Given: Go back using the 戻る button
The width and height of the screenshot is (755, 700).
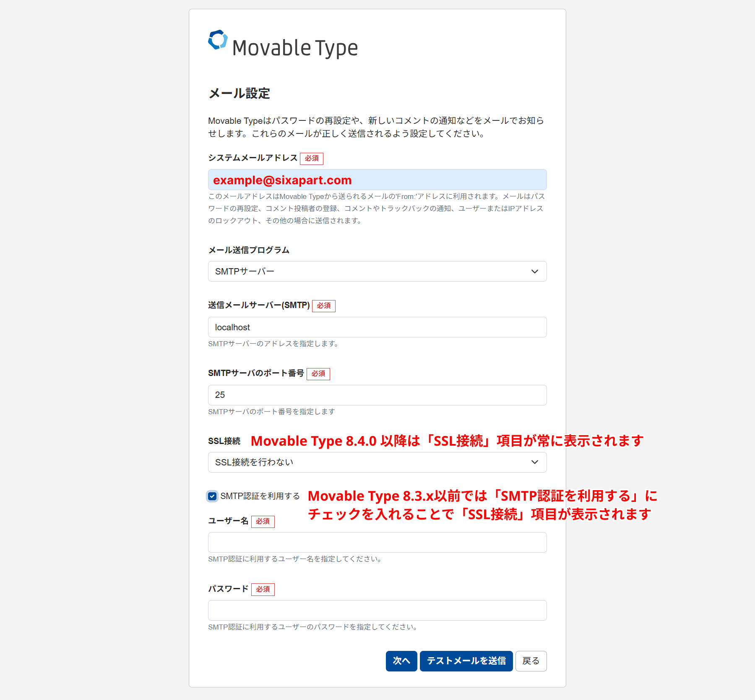Looking at the screenshot, I should coord(531,661).
